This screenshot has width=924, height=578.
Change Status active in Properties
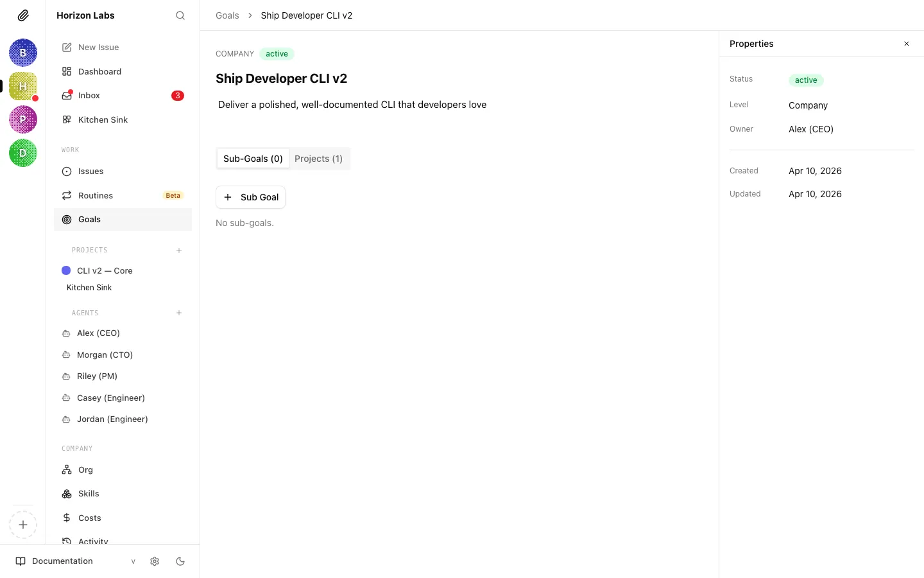[806, 80]
